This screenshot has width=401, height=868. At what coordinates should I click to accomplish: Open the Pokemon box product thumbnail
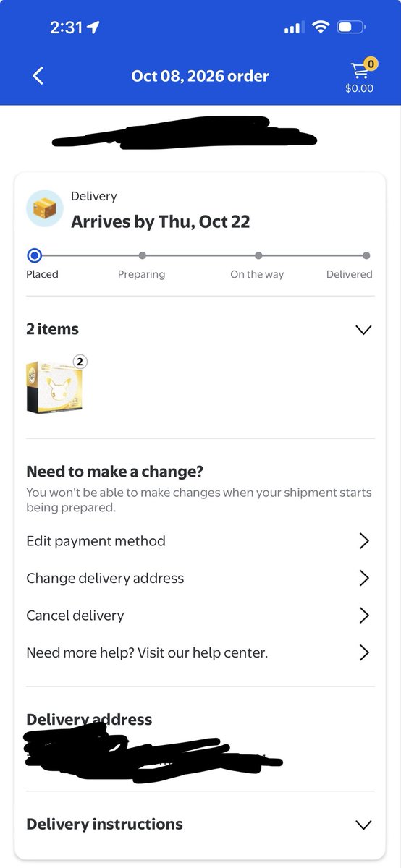coord(54,386)
